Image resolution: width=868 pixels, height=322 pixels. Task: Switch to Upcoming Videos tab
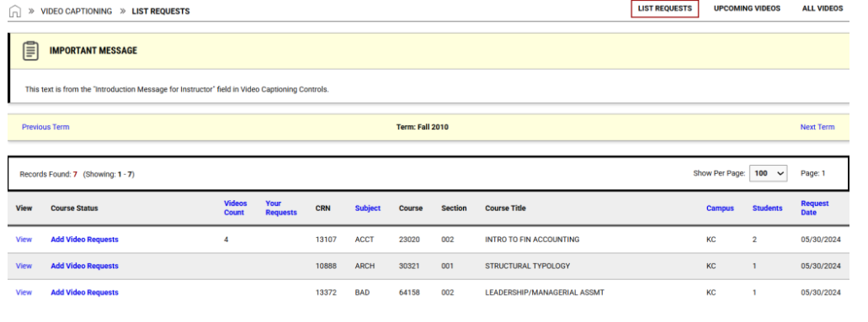pos(747,9)
